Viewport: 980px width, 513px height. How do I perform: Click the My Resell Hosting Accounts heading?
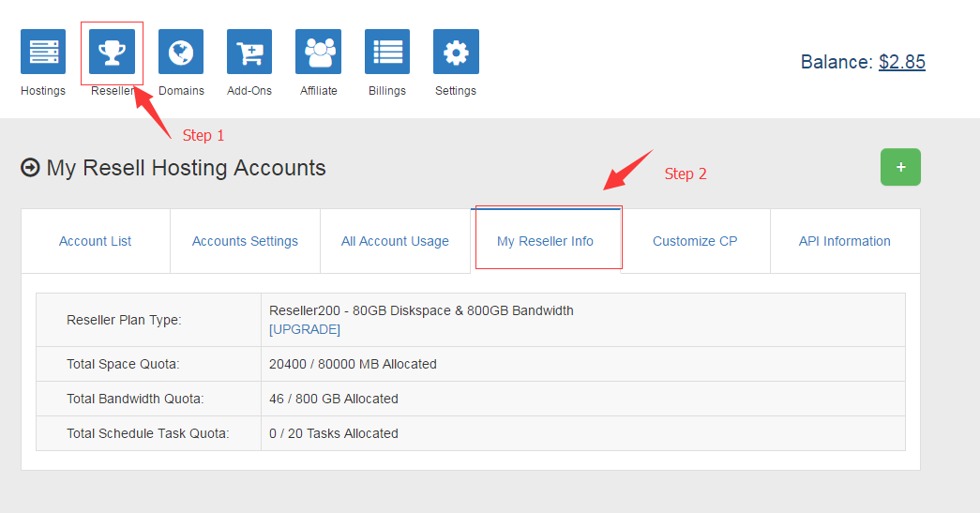point(186,168)
